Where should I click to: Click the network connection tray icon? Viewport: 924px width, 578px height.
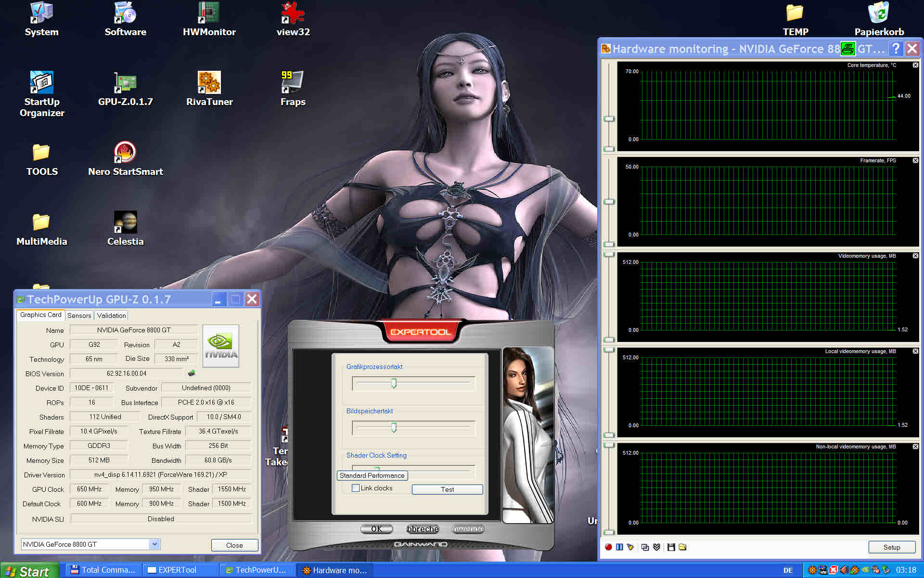[x=823, y=570]
